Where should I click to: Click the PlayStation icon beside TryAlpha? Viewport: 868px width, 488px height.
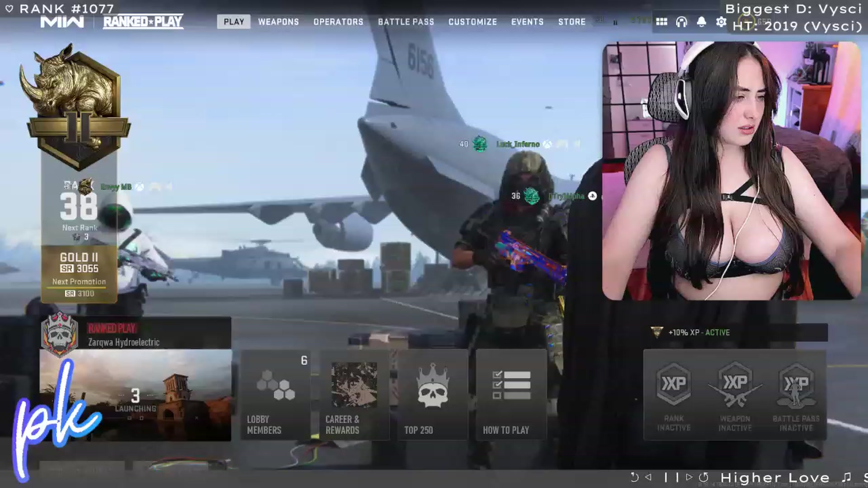point(592,196)
